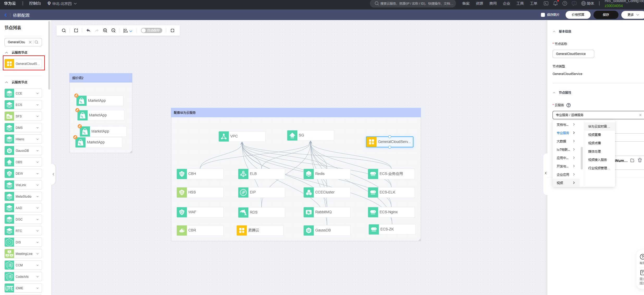Click the delete trash icon
The image size is (644, 295).
(640, 160)
